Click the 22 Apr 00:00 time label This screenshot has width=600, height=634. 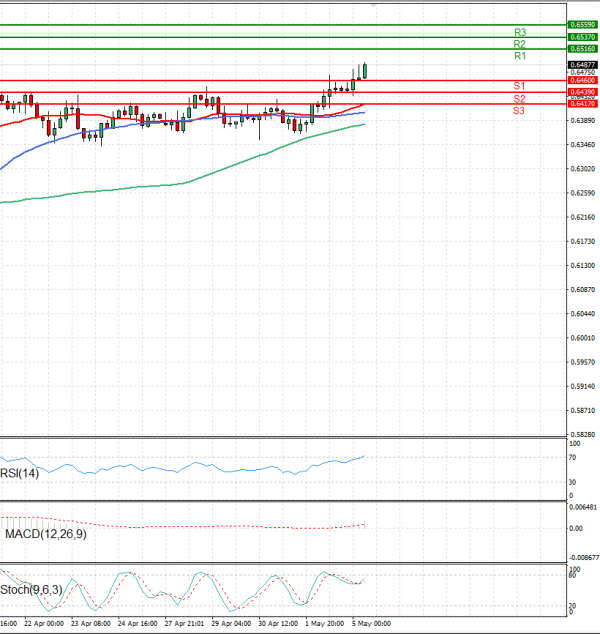click(x=44, y=623)
